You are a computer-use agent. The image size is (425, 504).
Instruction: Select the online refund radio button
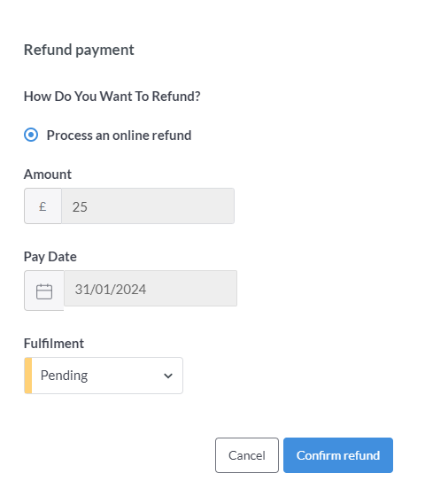31,135
